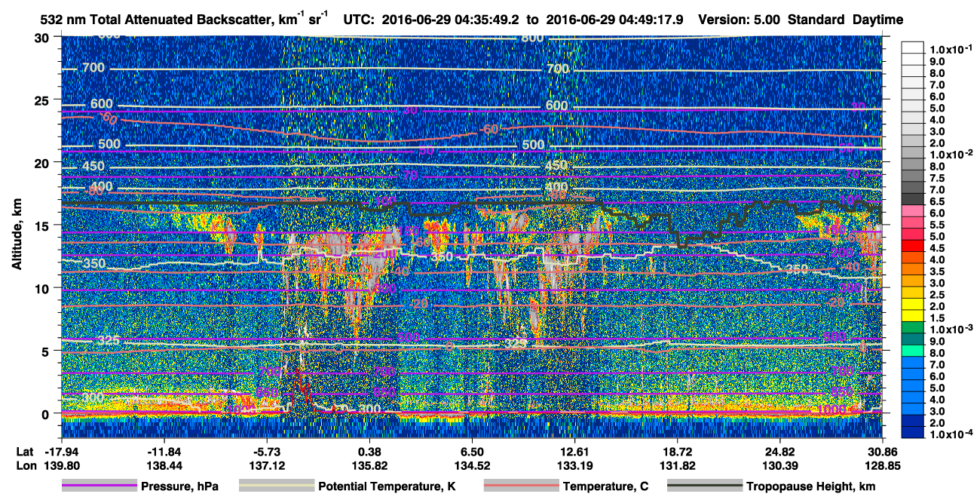Click the 'Tropopause Height, km' legend label
The image size is (980, 503).
811,486
